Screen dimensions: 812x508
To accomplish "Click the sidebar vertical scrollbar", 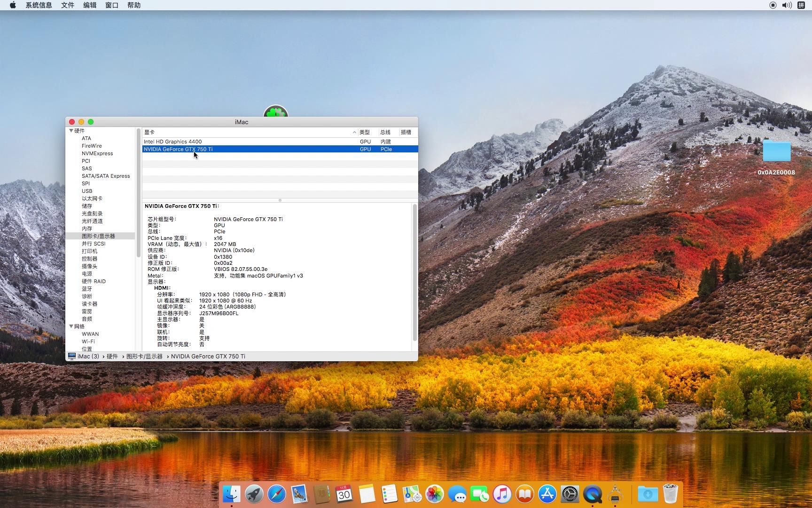I will tap(139, 193).
